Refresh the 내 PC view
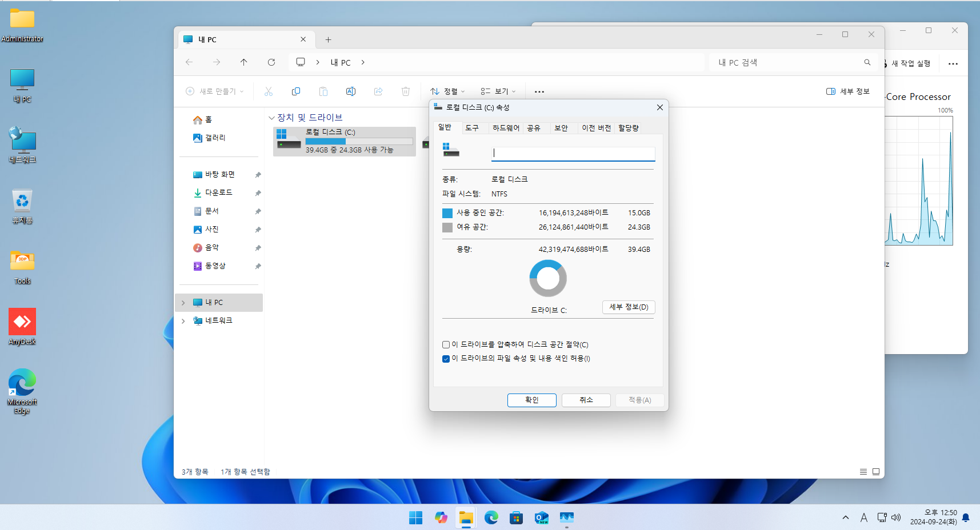Viewport: 980px width, 530px height. (271, 62)
